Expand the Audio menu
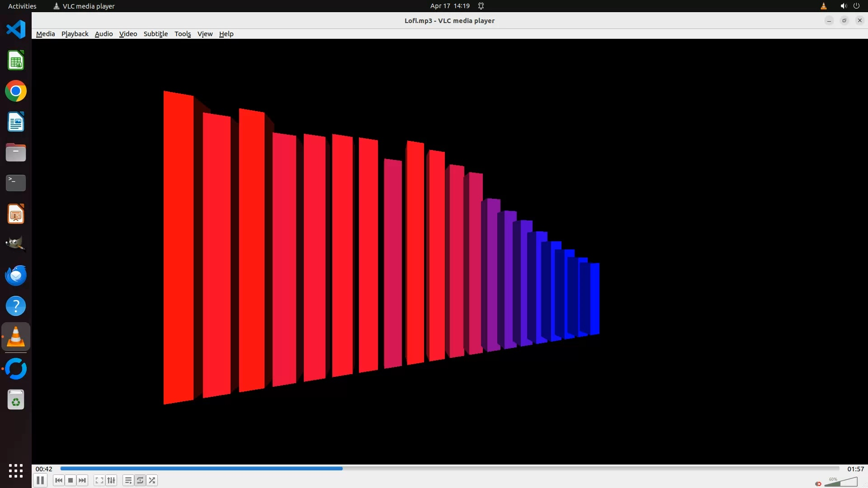Viewport: 868px width, 488px height. tap(104, 34)
